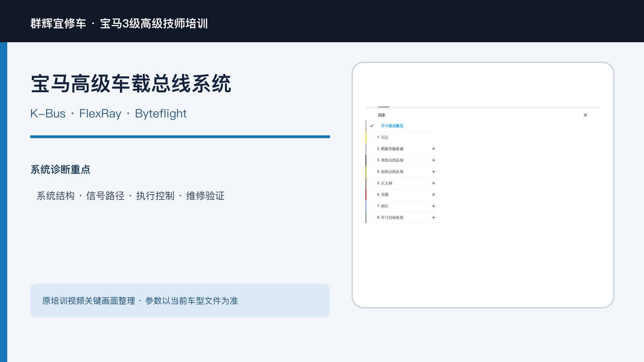Click the 系统诊断重点 heading
This screenshot has width=644, height=362.
tap(60, 169)
